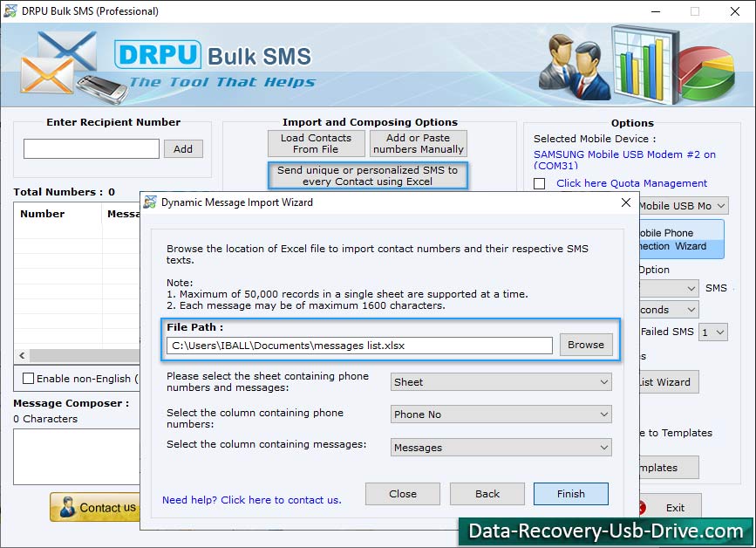Image resolution: width=756 pixels, height=548 pixels.
Task: Click the Contact us button
Action: click(95, 507)
